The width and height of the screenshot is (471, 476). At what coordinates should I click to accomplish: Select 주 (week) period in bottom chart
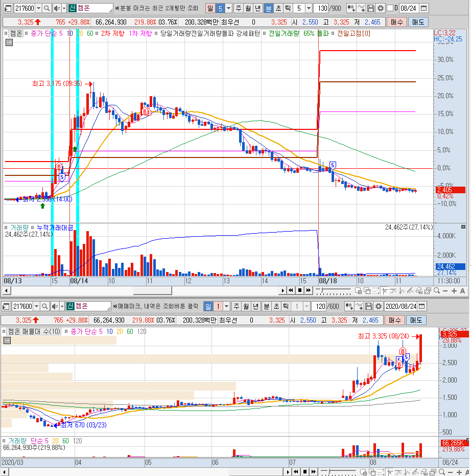coord(237,306)
